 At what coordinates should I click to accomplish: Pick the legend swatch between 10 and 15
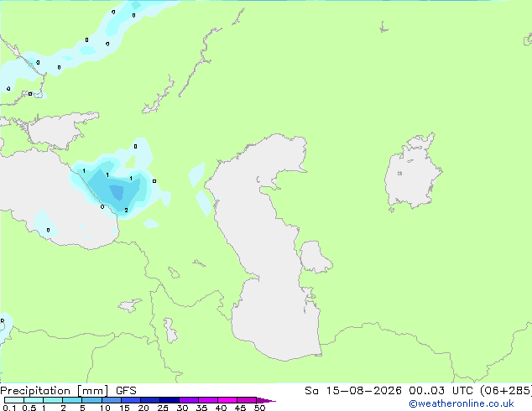coord(112,400)
